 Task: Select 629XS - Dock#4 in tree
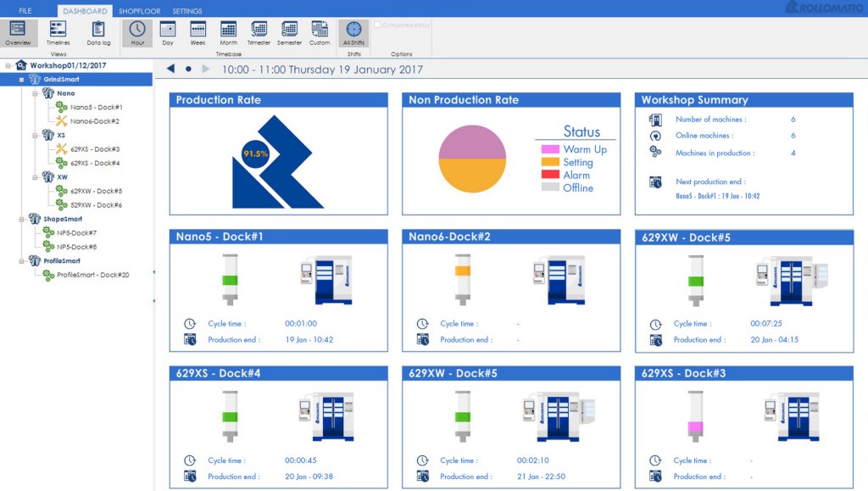[95, 164]
